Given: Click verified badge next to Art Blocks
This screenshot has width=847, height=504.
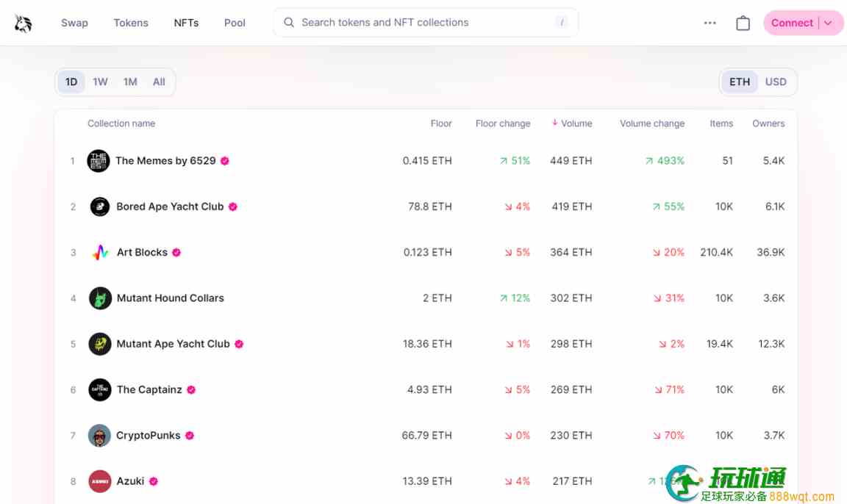Looking at the screenshot, I should tap(176, 253).
